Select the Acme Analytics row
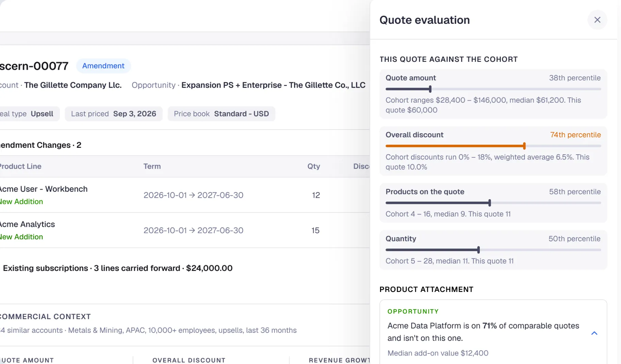The height and width of the screenshot is (364, 621). (x=185, y=230)
